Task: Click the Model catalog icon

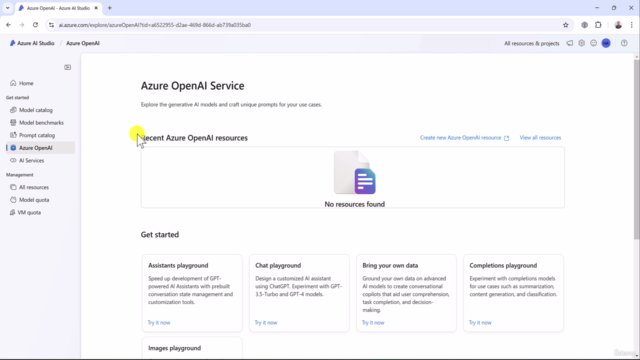Action: [13, 110]
